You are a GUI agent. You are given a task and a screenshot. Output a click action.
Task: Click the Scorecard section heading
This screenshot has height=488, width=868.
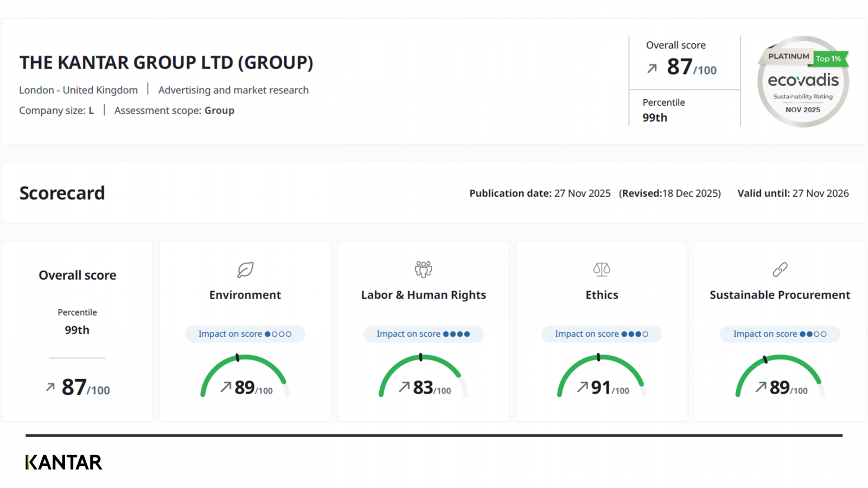pyautogui.click(x=62, y=193)
